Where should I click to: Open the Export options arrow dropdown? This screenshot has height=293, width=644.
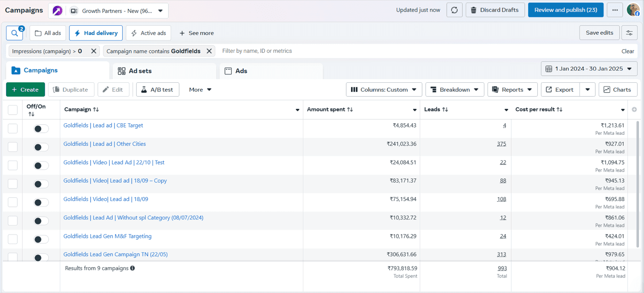(587, 90)
